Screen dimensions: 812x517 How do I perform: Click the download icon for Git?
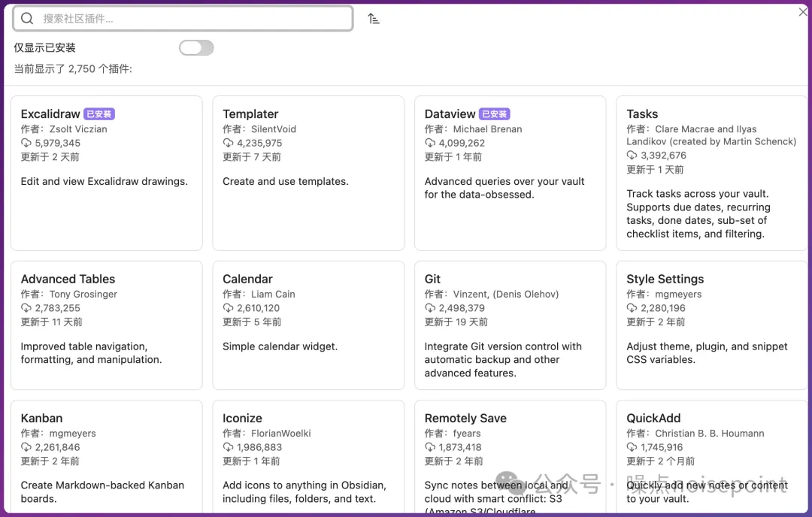430,308
